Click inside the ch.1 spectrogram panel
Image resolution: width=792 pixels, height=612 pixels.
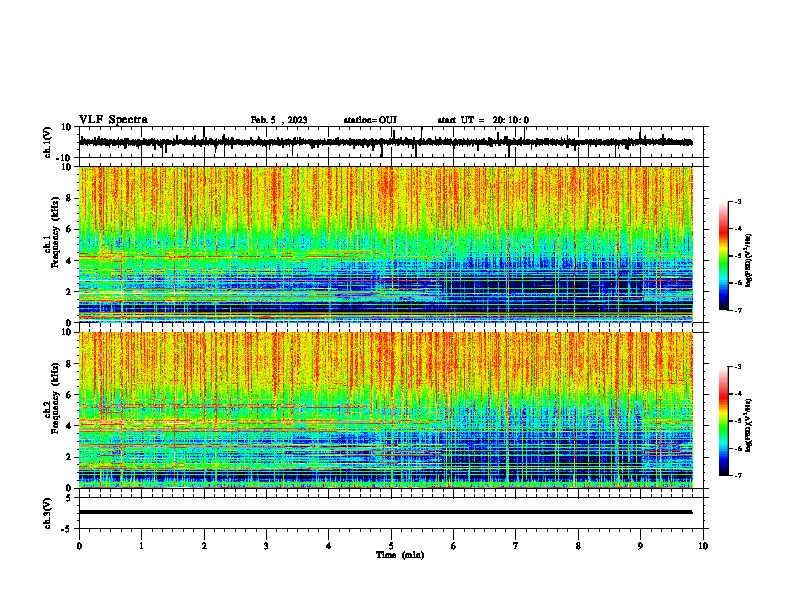click(x=386, y=244)
